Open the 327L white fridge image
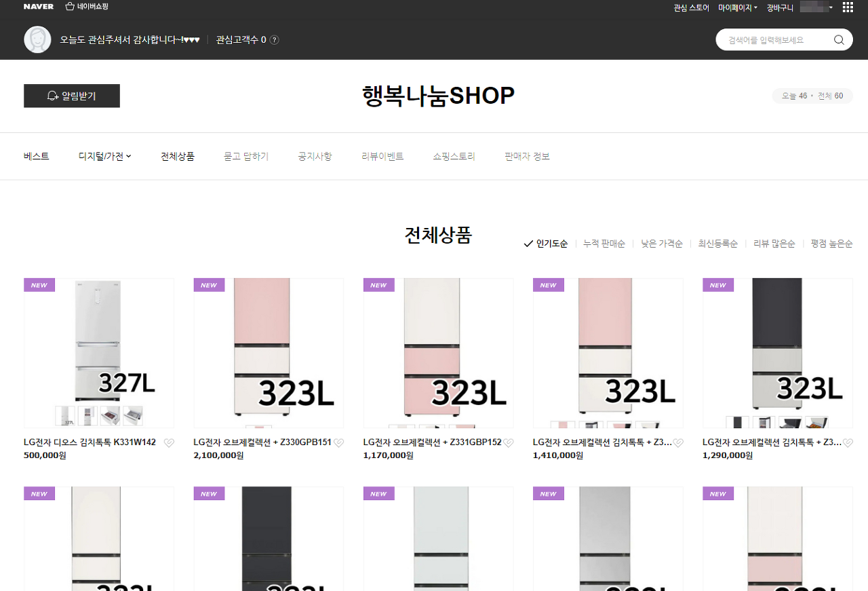Image resolution: width=868 pixels, height=591 pixels. pos(99,353)
